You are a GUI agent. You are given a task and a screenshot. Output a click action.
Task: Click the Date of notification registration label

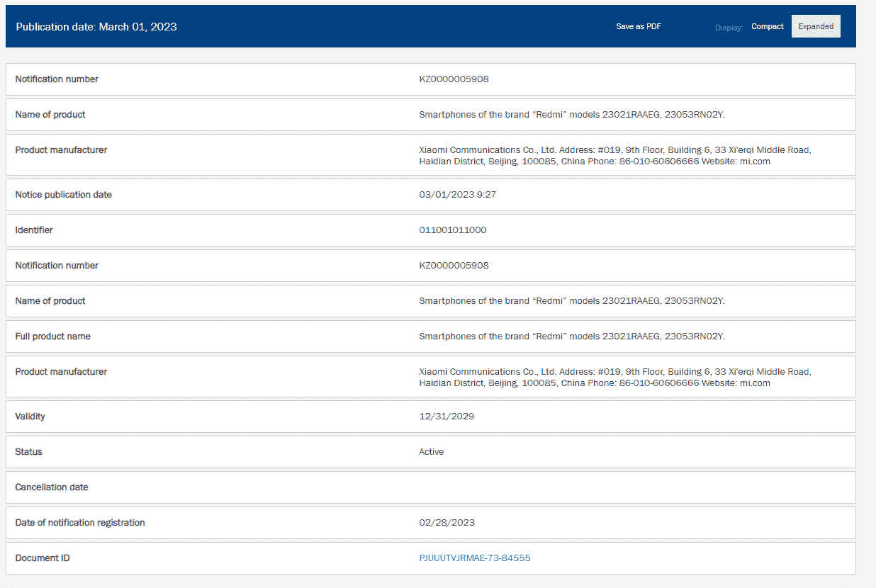pyautogui.click(x=80, y=523)
